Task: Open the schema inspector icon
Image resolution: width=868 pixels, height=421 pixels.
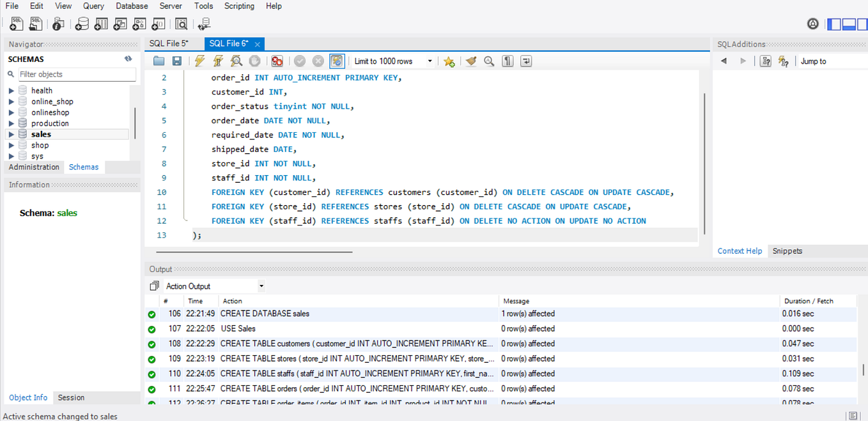Action: pos(58,24)
